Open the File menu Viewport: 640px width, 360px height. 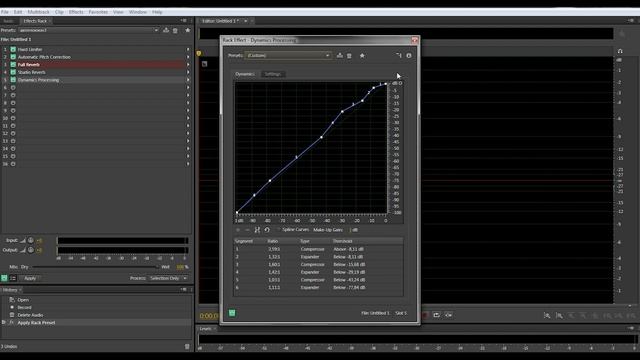tap(4, 12)
